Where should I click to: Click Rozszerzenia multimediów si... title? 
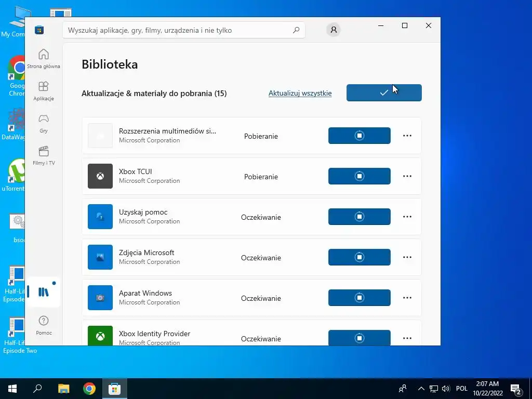click(167, 131)
